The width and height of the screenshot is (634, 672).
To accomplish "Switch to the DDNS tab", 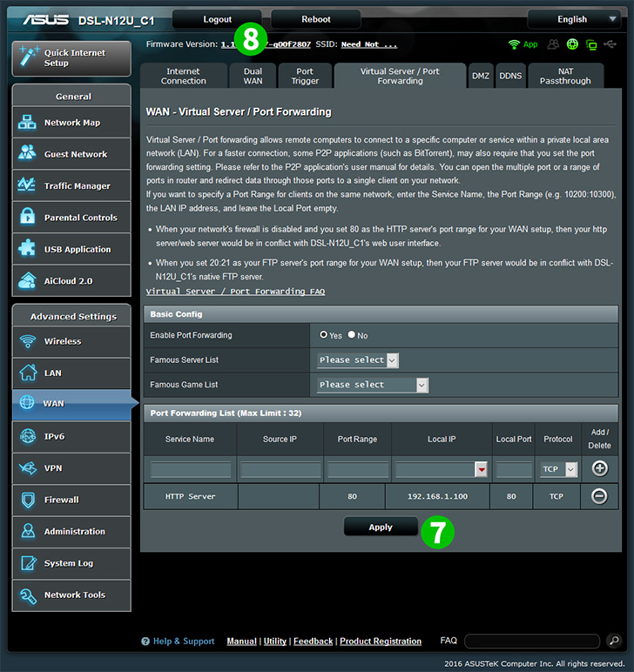I will [510, 76].
